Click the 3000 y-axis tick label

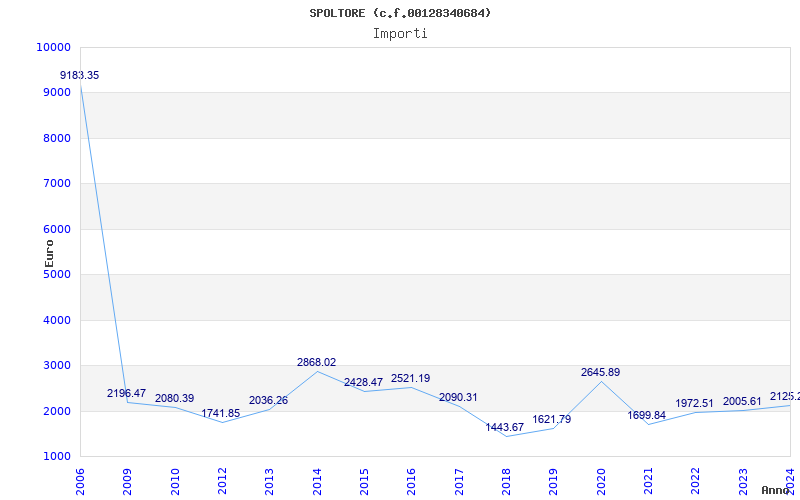tap(56, 366)
